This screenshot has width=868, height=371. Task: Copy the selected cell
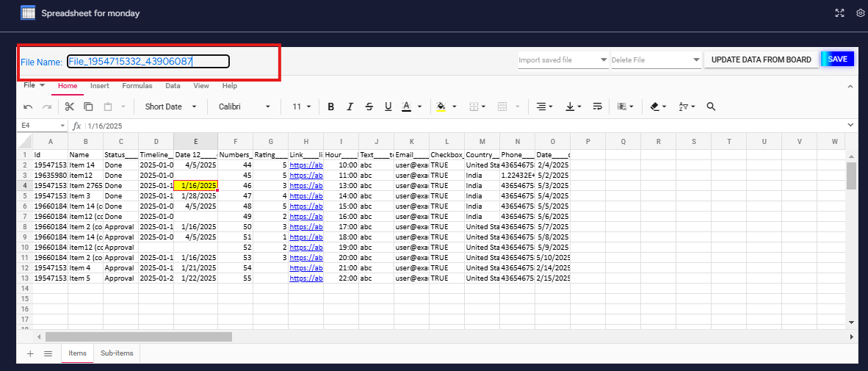(x=88, y=107)
